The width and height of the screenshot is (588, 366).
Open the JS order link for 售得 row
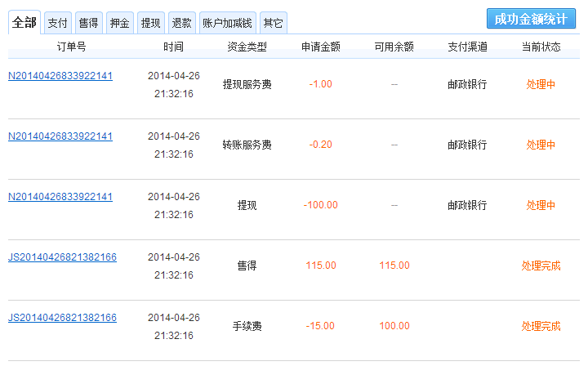pyautogui.click(x=62, y=257)
